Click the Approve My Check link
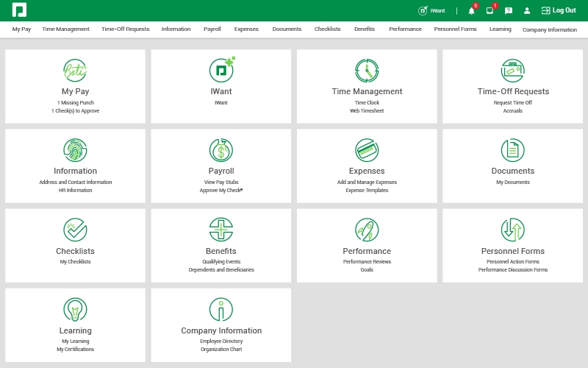Screen dimensions: 588x368 pyautogui.click(x=221, y=190)
